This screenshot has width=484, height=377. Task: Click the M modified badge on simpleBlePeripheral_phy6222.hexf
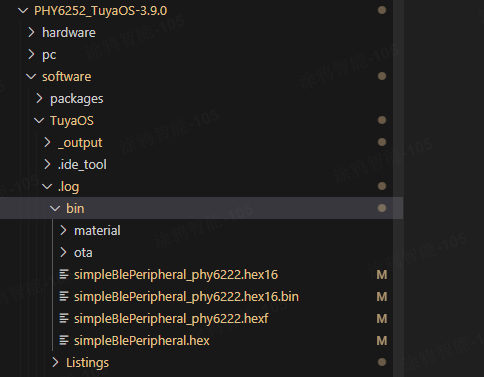pos(382,319)
